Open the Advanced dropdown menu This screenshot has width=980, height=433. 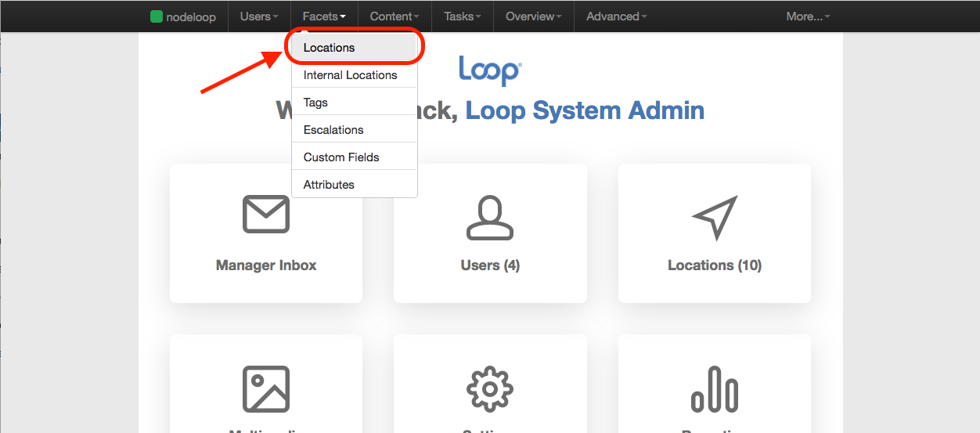point(617,16)
